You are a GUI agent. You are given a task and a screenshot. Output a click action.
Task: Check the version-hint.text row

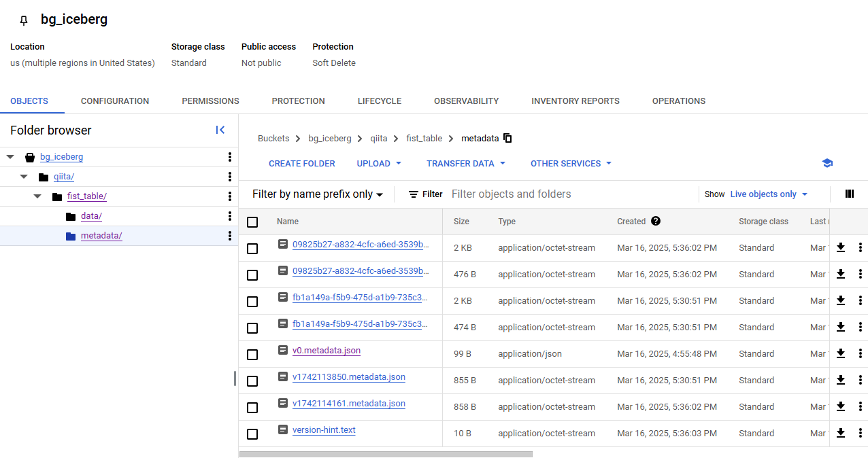252,434
